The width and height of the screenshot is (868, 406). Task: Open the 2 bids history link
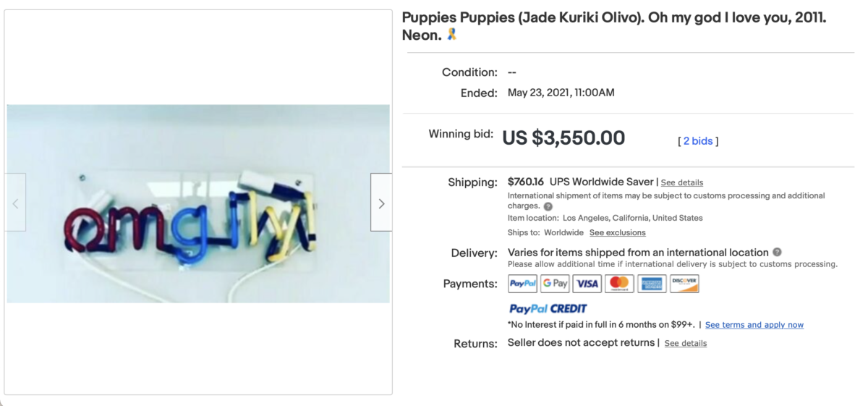pos(697,141)
